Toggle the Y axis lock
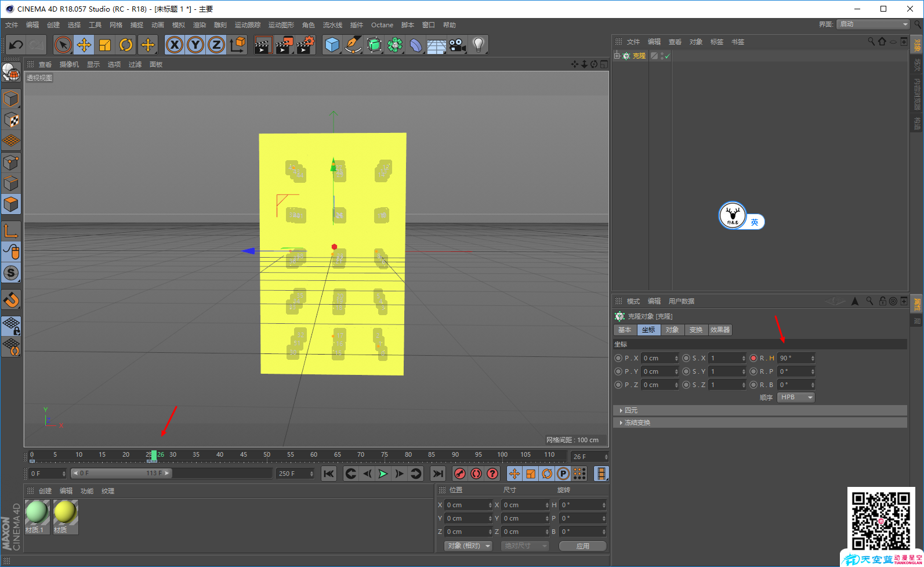This screenshot has height=567, width=924. [195, 45]
